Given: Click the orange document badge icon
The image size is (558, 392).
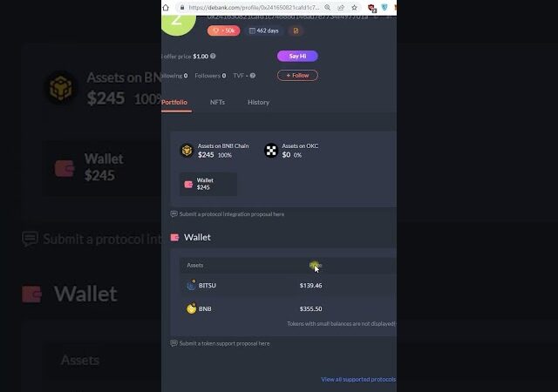Looking at the screenshot, I should [x=296, y=31].
